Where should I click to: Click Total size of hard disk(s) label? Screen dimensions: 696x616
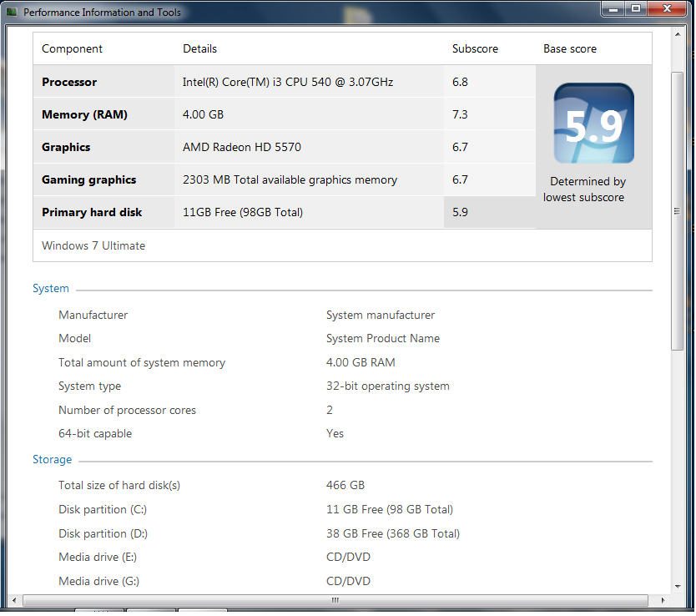click(119, 486)
